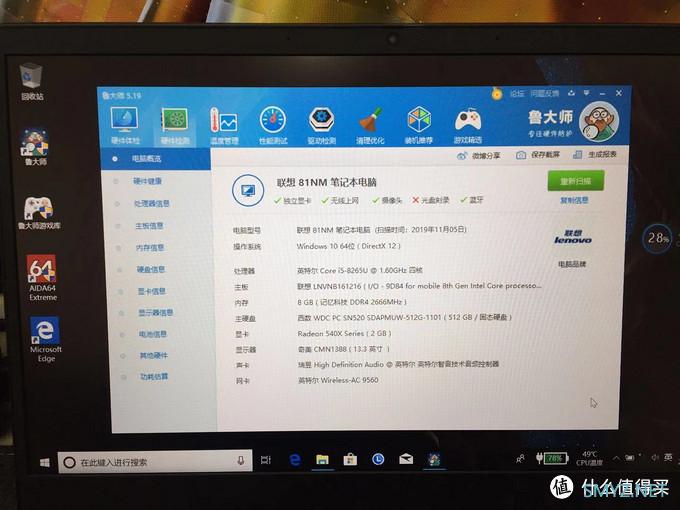Open the clock app on the taskbar
Screen dimensions: 680x510
point(378,459)
